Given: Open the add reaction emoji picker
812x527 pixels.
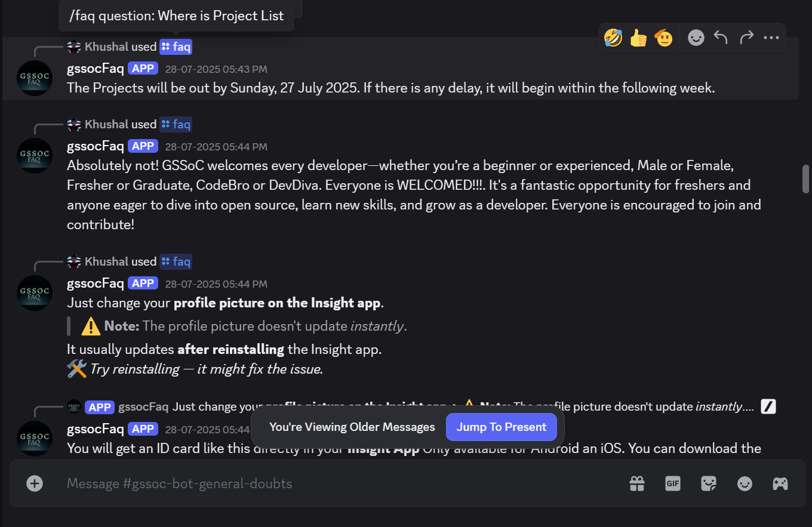Looking at the screenshot, I should (696, 38).
